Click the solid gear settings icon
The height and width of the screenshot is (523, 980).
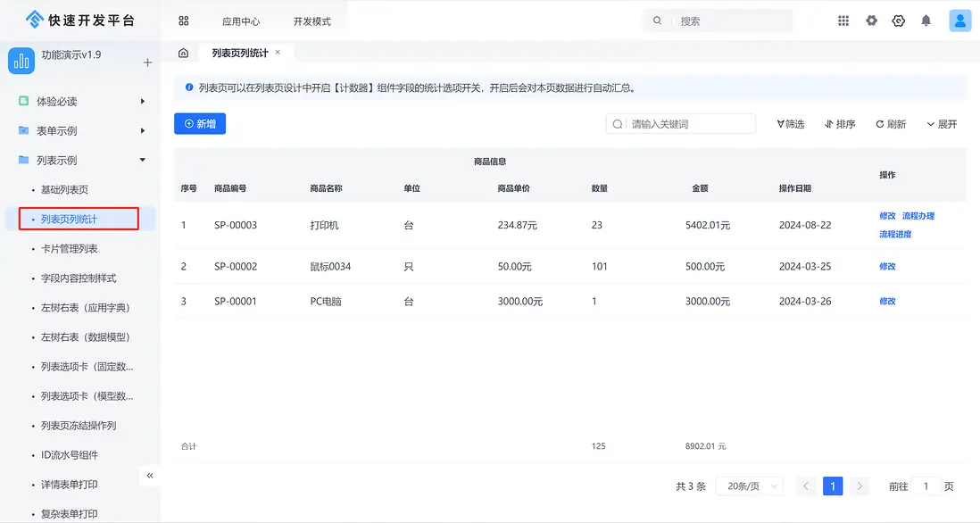[x=871, y=21]
